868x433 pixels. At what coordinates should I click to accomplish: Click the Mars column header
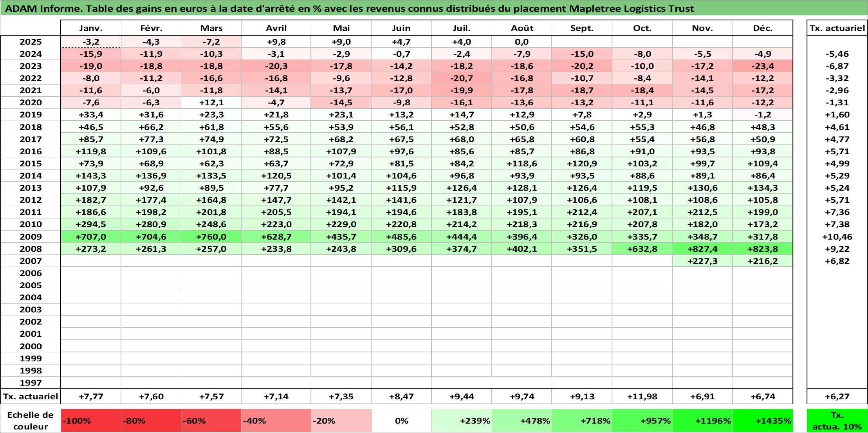click(x=211, y=28)
